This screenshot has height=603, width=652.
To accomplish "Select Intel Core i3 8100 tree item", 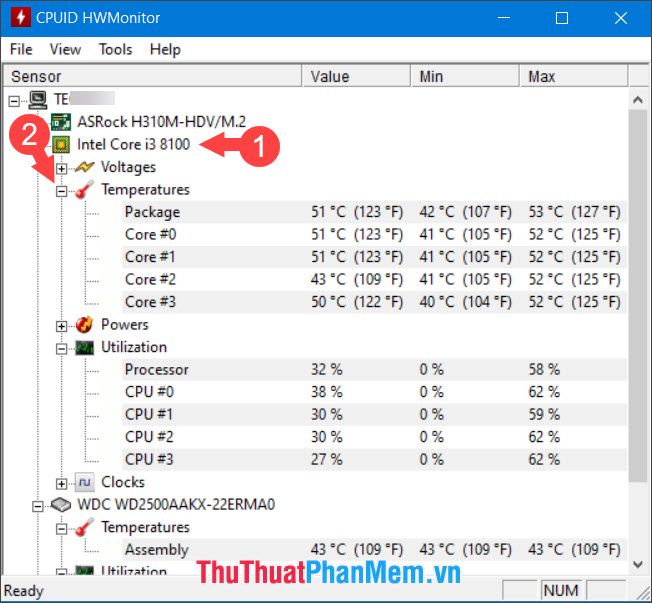I will 133,144.
